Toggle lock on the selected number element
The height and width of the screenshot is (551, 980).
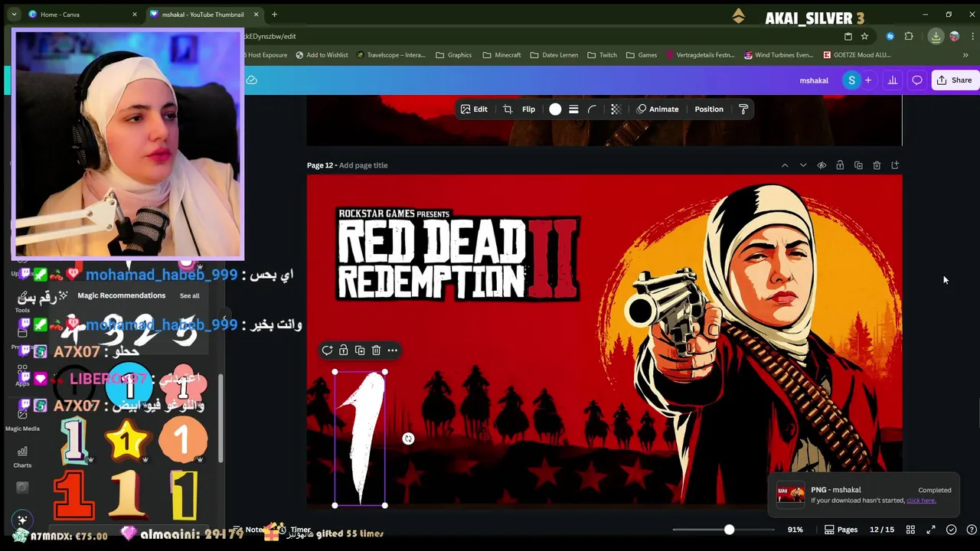pos(343,350)
